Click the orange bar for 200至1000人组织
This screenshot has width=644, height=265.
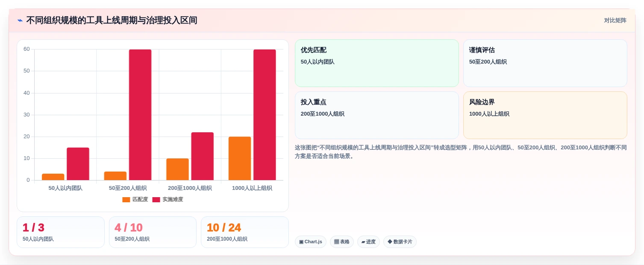[177, 169]
